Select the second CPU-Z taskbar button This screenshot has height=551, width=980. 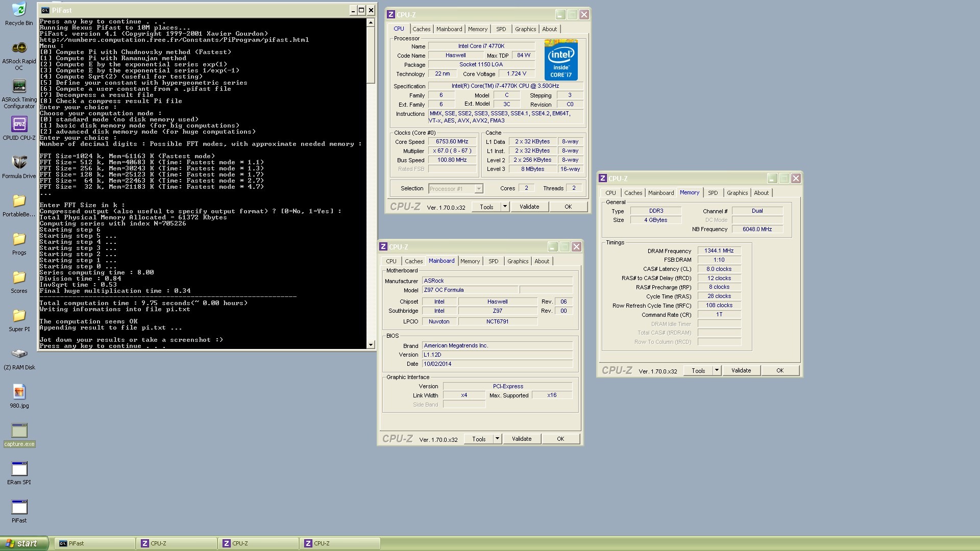(258, 543)
